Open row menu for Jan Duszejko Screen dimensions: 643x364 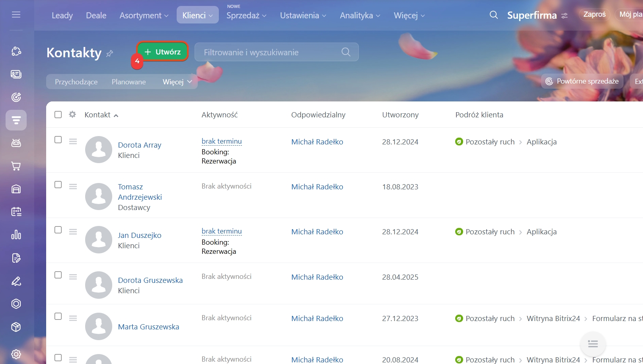click(73, 232)
